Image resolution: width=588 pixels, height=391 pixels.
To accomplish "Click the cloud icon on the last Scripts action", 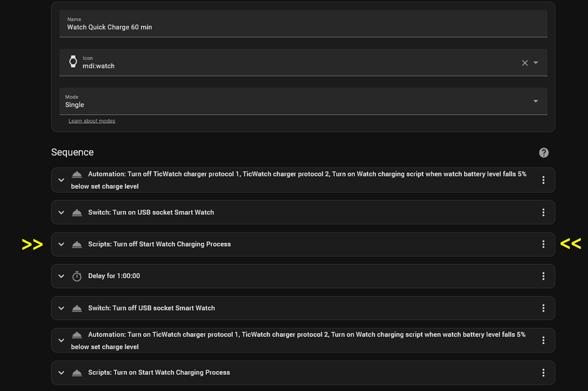I will click(x=76, y=372).
